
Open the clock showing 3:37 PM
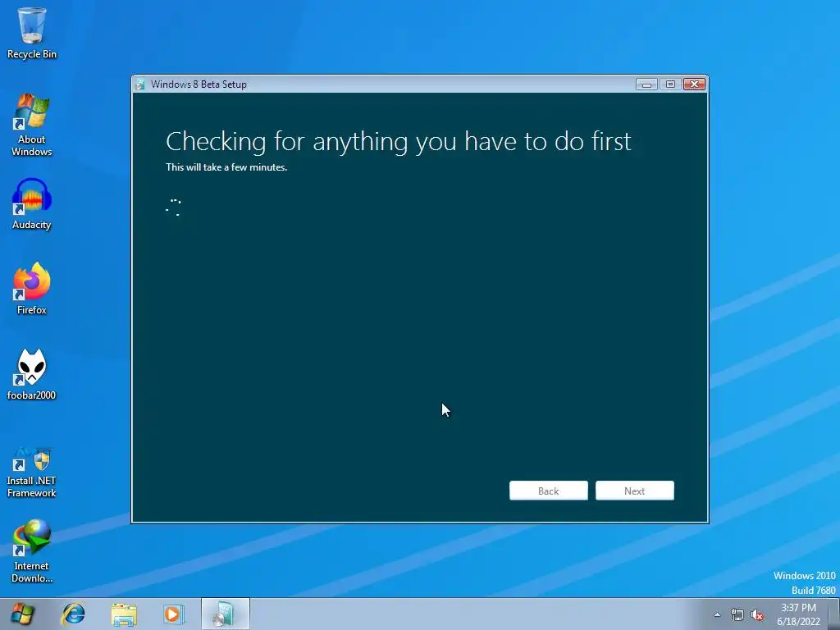pyautogui.click(x=798, y=614)
